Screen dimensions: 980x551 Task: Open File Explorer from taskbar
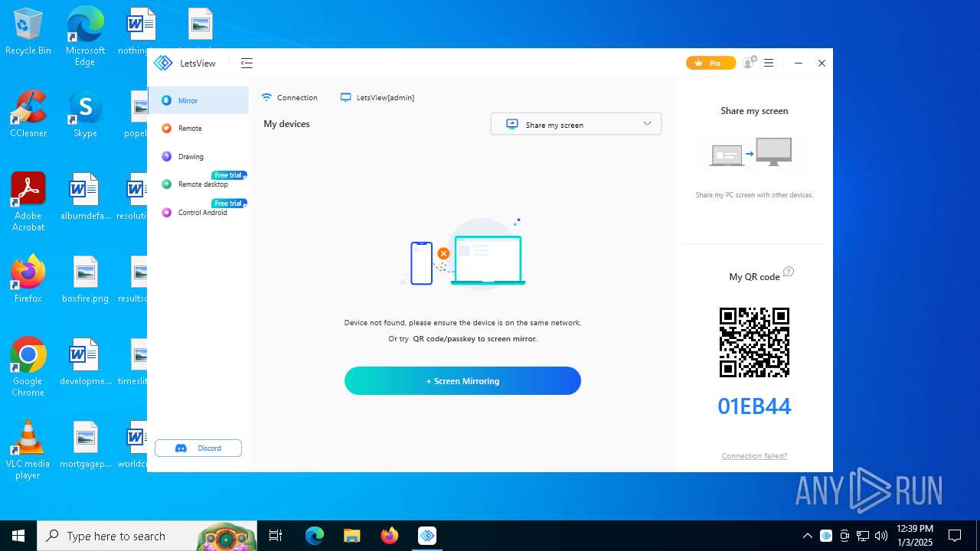[351, 536]
